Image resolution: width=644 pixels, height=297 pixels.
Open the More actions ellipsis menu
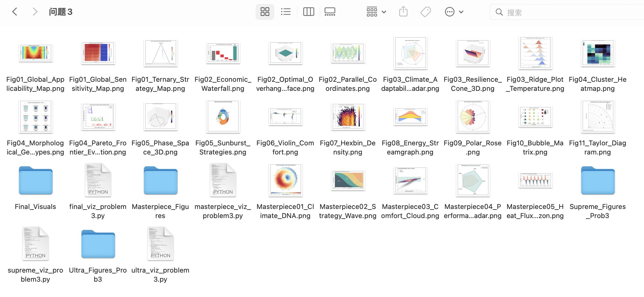[454, 12]
